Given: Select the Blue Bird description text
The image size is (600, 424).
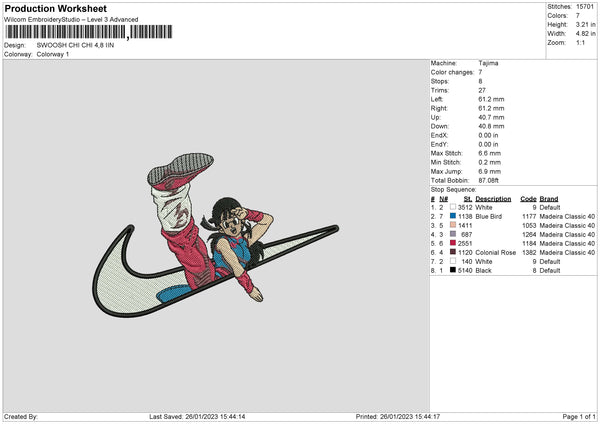Looking at the screenshot, I should (489, 217).
